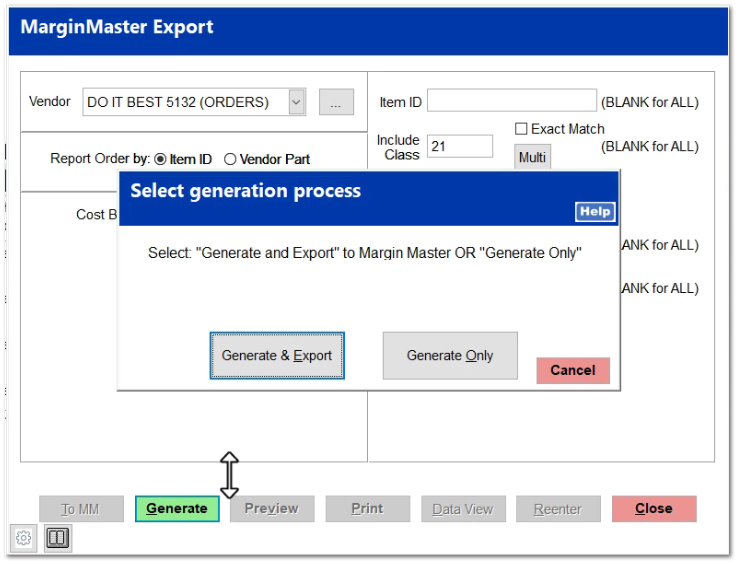Open Help in generation dialog
This screenshot has width=738, height=564.
[x=595, y=211]
